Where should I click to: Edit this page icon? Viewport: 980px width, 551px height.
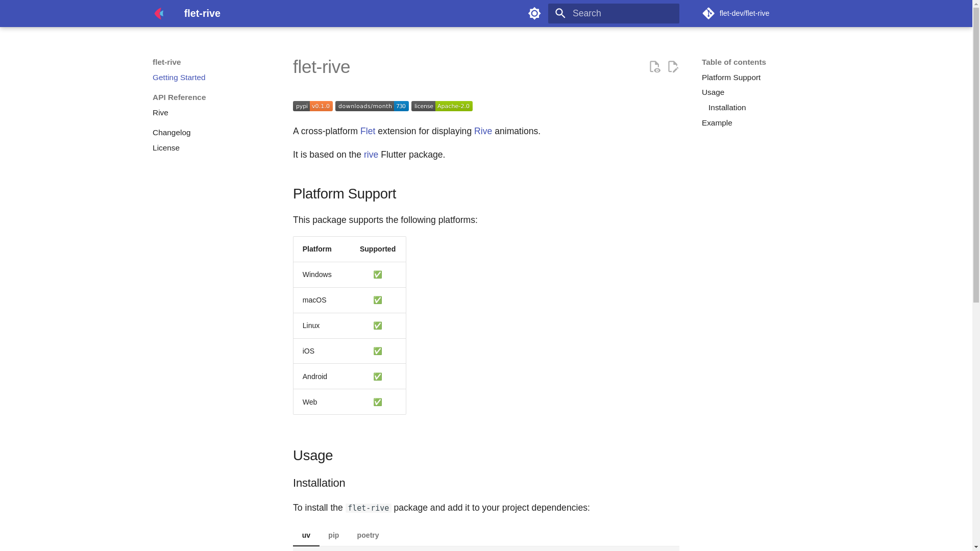coord(673,67)
